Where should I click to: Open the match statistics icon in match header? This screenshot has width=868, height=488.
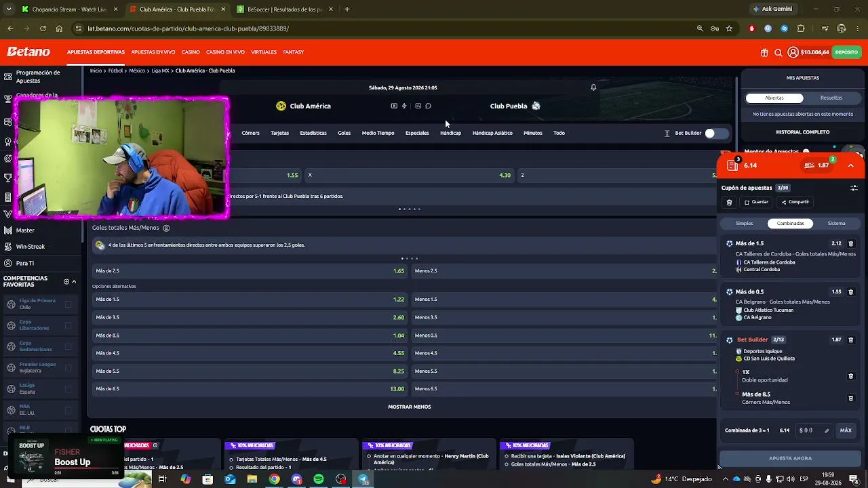(x=418, y=106)
